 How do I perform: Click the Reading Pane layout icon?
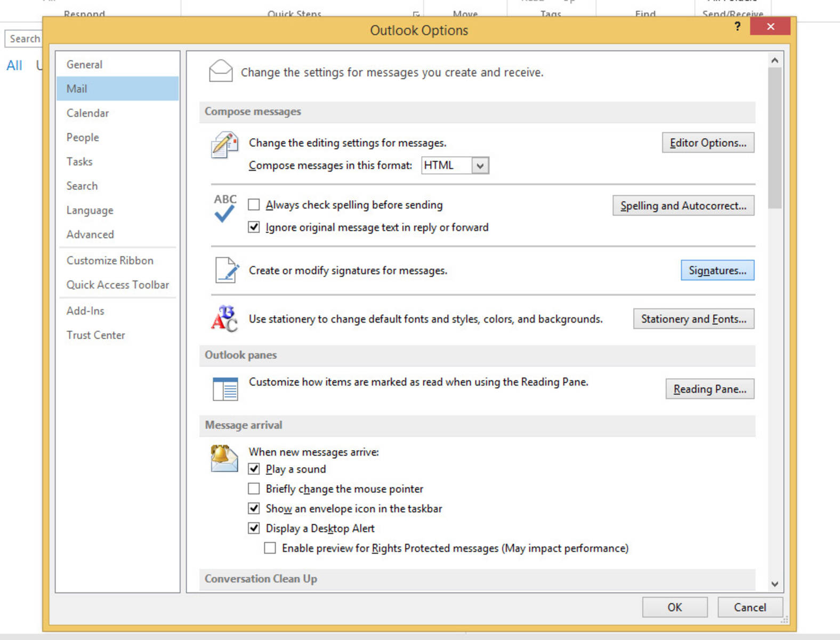[x=225, y=389]
